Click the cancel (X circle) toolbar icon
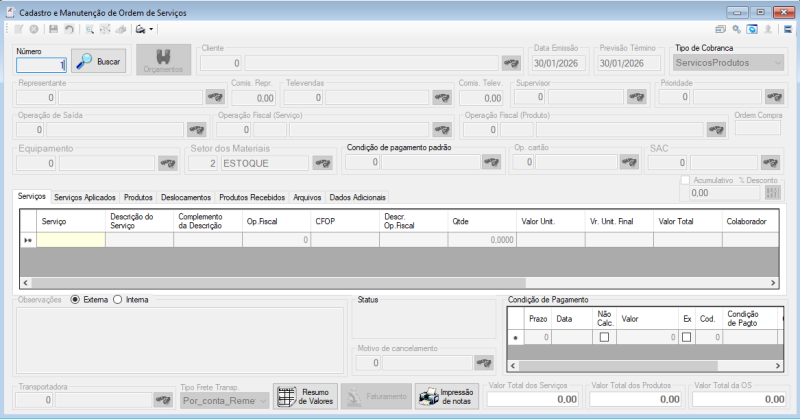800x419 pixels. pos(34,29)
